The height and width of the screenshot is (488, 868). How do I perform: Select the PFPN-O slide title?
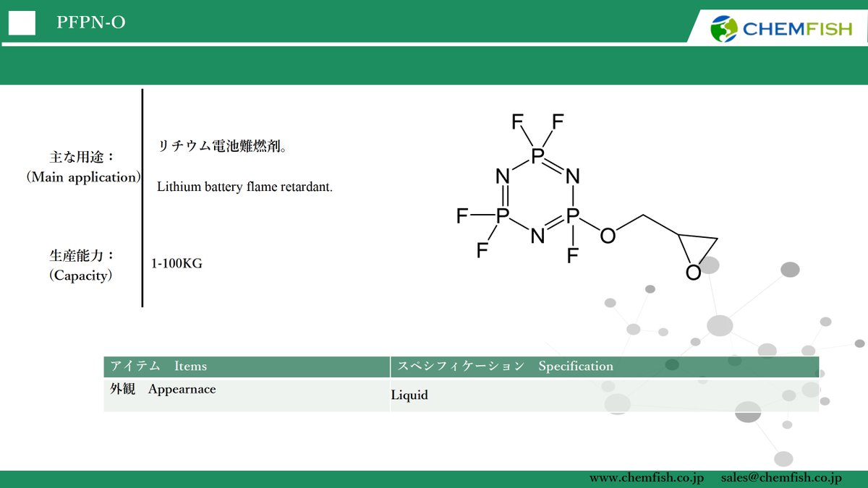point(91,23)
